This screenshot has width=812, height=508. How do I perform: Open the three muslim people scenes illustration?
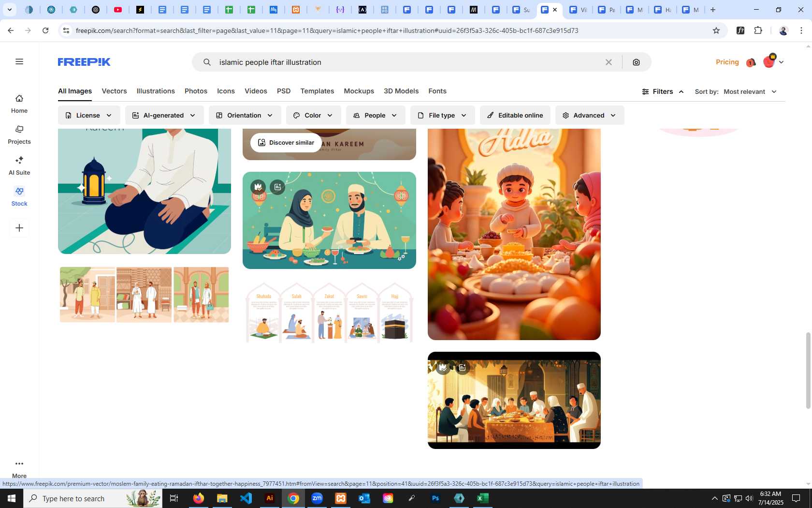pyautogui.click(x=145, y=295)
